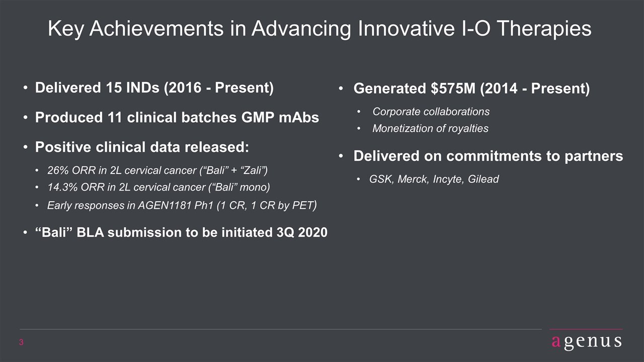Click the horizontal footer divider line

click(281, 329)
